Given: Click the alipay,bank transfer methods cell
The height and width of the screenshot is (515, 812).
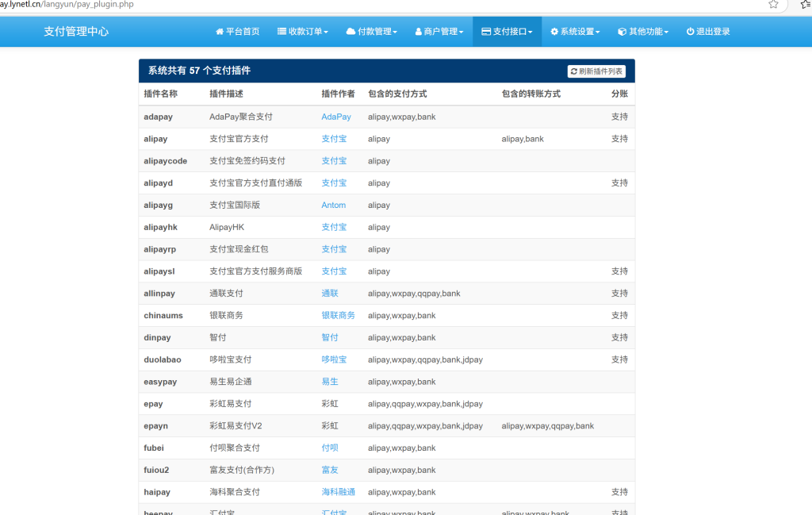Looking at the screenshot, I should pyautogui.click(x=523, y=139).
